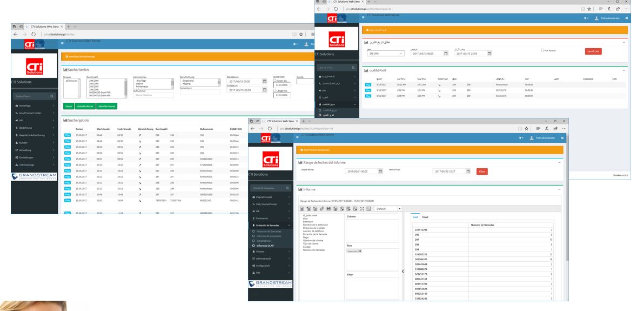
Task: Collapse the Informe panel with minus icon
Action: click(559, 189)
